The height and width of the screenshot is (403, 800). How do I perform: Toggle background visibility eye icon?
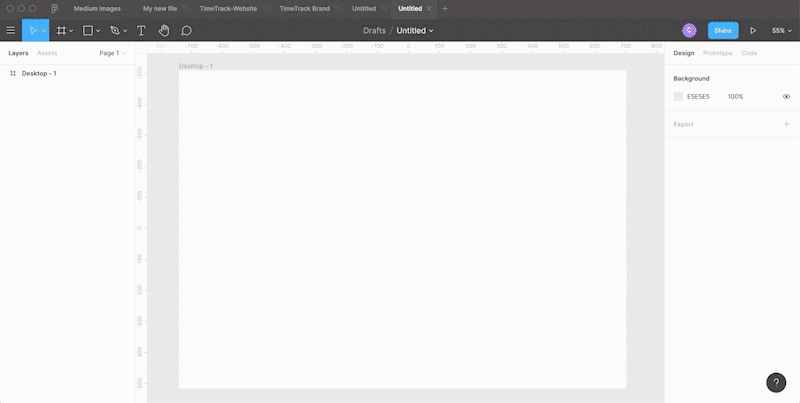[x=786, y=96]
